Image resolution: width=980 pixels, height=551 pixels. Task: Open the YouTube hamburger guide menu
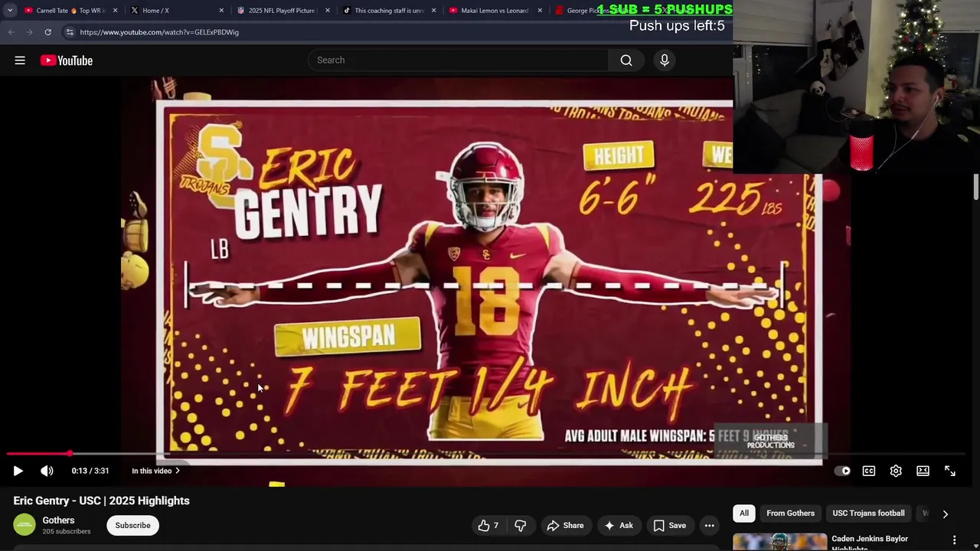tap(20, 60)
